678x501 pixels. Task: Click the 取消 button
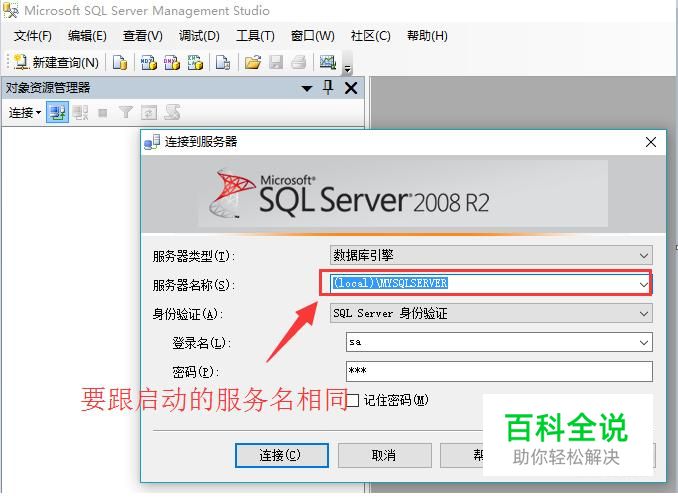point(384,455)
